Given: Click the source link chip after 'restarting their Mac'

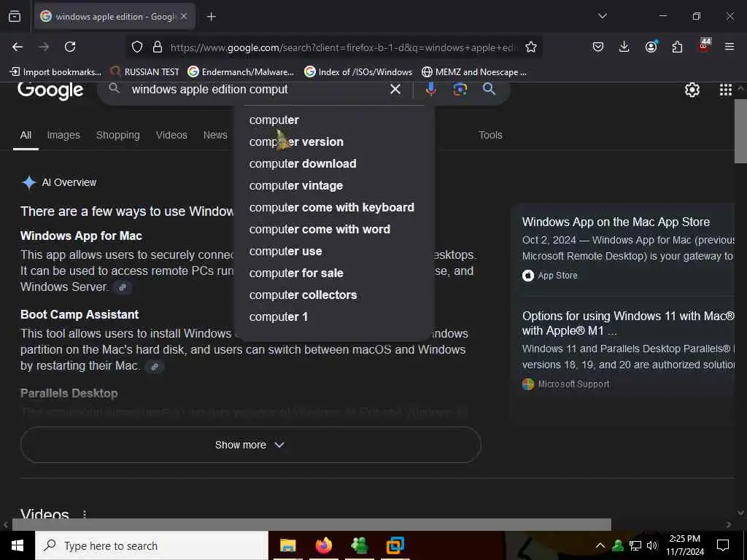Looking at the screenshot, I should (154, 367).
